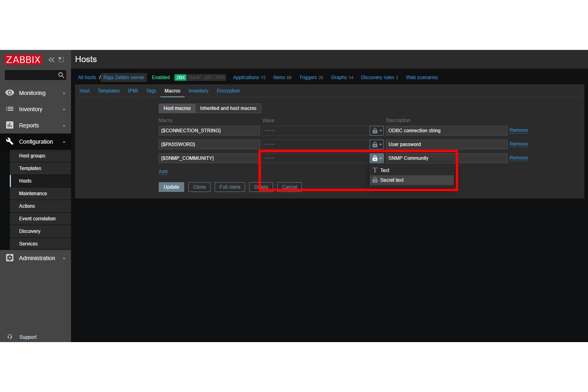Screen dimensions: 588x392
Task: Click the PASSWORD macro name field
Action: [x=209, y=144]
